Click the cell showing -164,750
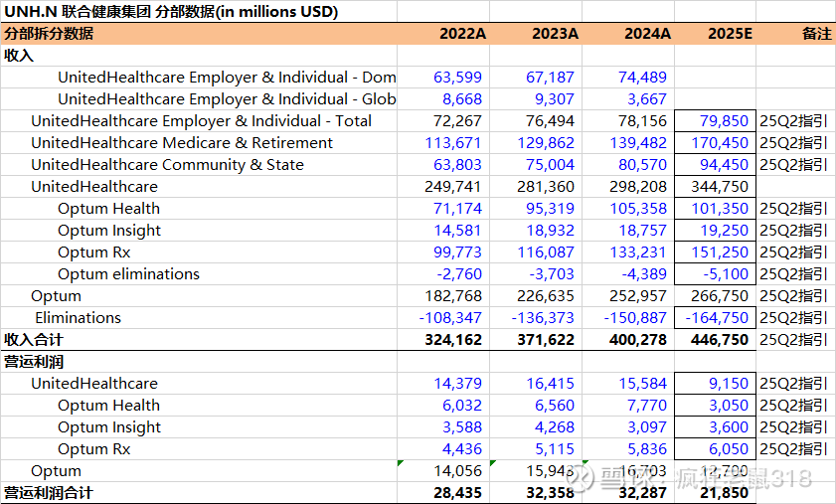This screenshot has width=836, height=504. click(717, 318)
